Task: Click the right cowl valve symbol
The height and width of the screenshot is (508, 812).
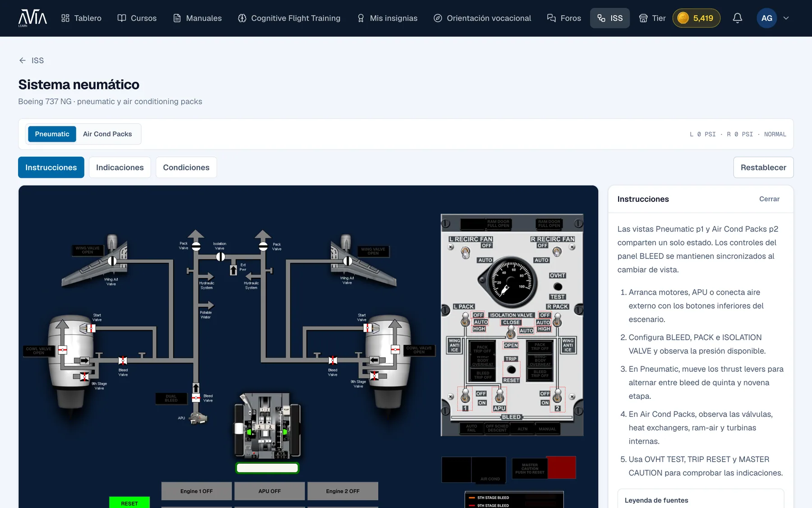Action: [395, 349]
